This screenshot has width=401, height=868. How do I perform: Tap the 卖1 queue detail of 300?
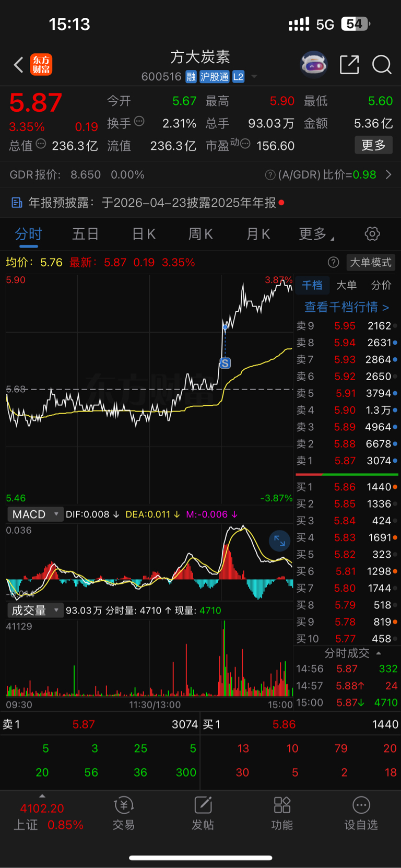point(186,772)
